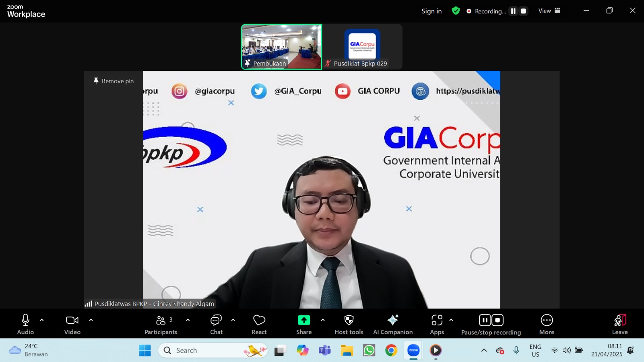Open Host tools shield menu
This screenshot has width=644, height=362.
[349, 324]
